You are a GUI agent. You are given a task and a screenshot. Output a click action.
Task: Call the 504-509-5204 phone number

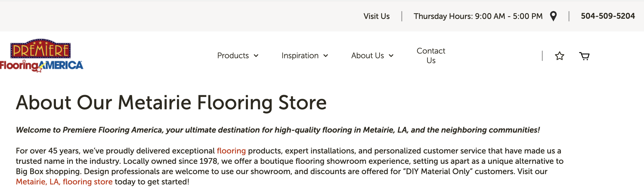(x=608, y=16)
